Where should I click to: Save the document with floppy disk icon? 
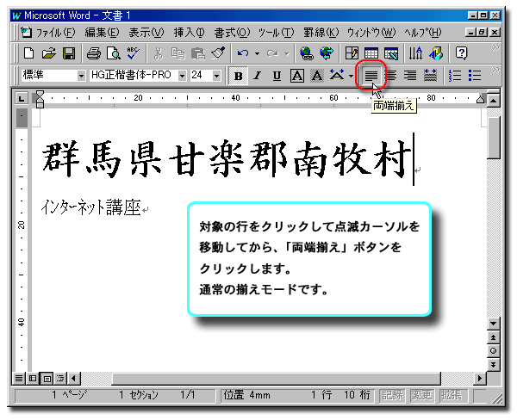(x=69, y=53)
